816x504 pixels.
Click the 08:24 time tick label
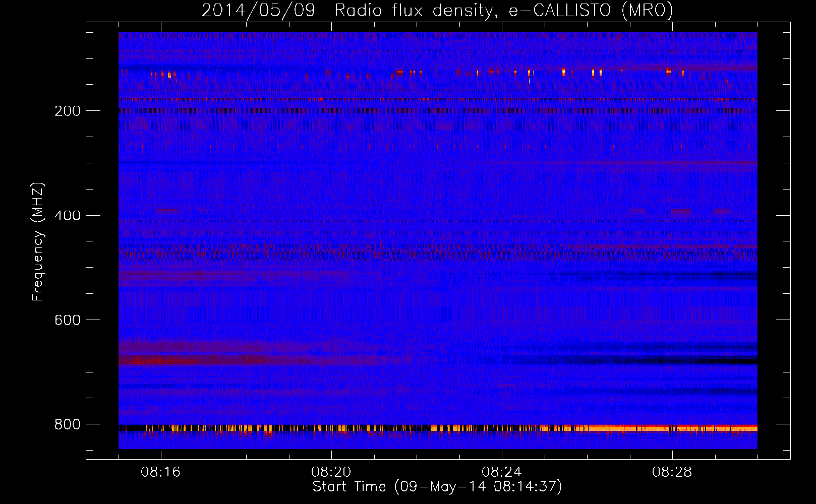(x=502, y=472)
